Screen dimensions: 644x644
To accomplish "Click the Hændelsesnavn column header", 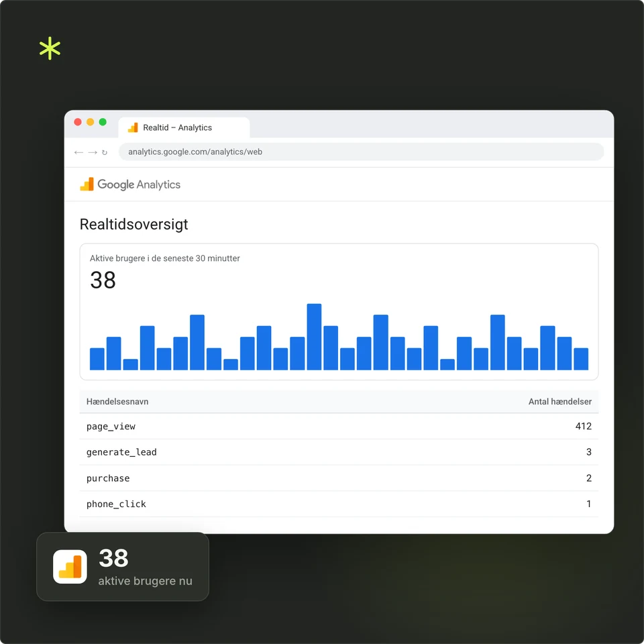I will tap(117, 402).
